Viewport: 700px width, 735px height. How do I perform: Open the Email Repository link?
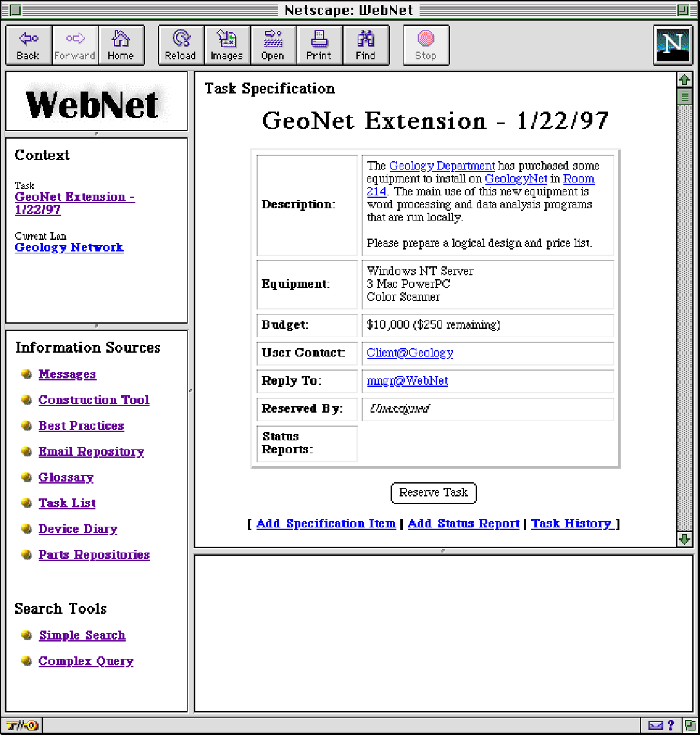click(x=91, y=451)
